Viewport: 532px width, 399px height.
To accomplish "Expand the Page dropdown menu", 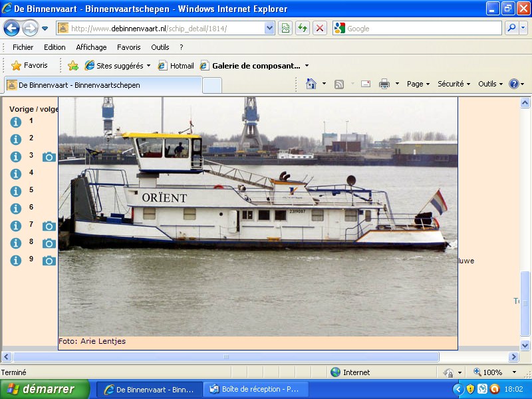I will (x=419, y=84).
